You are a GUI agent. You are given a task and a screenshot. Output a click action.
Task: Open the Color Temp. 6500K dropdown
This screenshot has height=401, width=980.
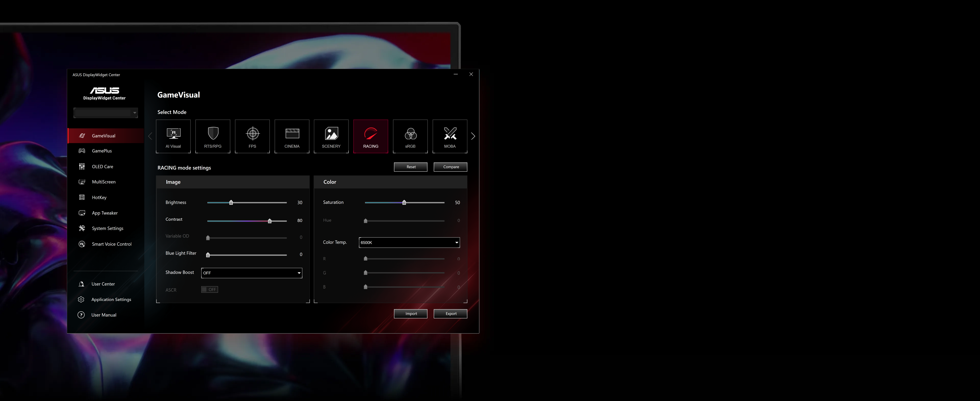409,243
